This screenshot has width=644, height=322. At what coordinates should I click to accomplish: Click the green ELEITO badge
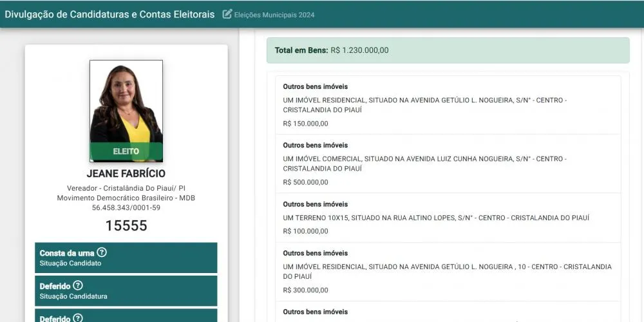pos(126,151)
